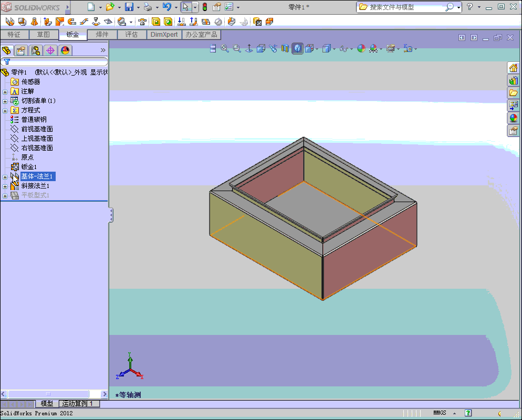The height and width of the screenshot is (420, 522).
Task: Click the Simple Hole tool
Action: pos(168,22)
